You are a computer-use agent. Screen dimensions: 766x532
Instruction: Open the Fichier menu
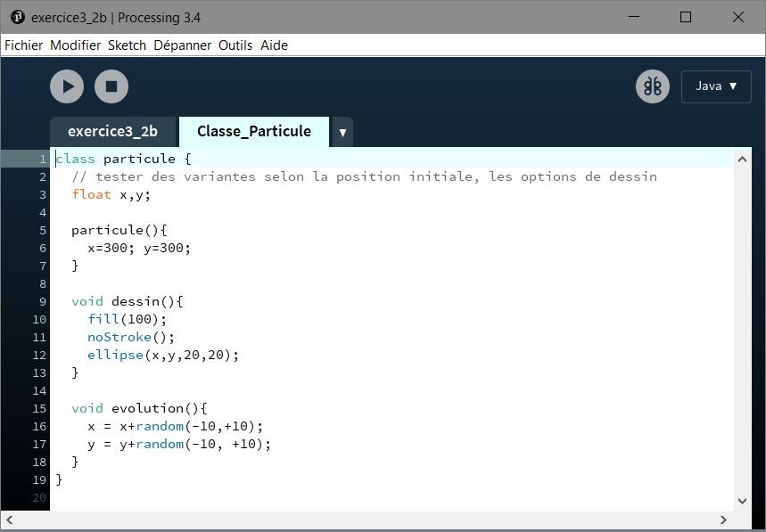coord(23,45)
